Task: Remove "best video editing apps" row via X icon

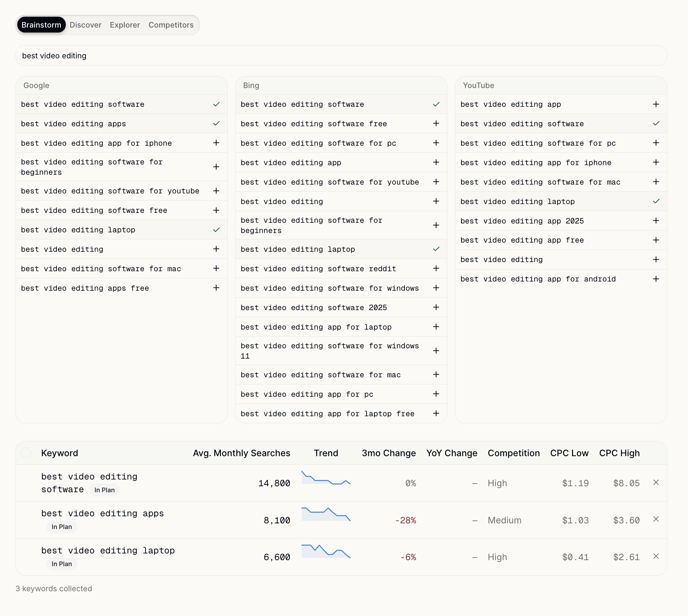Action: click(x=656, y=519)
